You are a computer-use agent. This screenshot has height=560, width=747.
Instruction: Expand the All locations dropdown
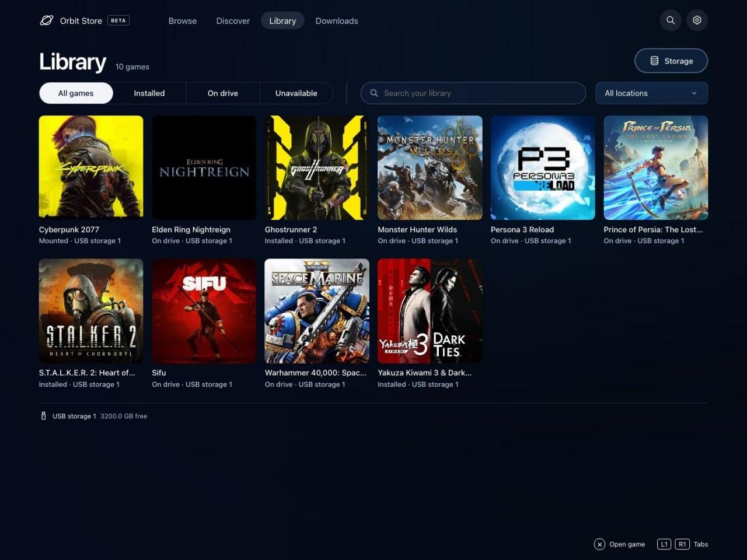click(x=651, y=93)
